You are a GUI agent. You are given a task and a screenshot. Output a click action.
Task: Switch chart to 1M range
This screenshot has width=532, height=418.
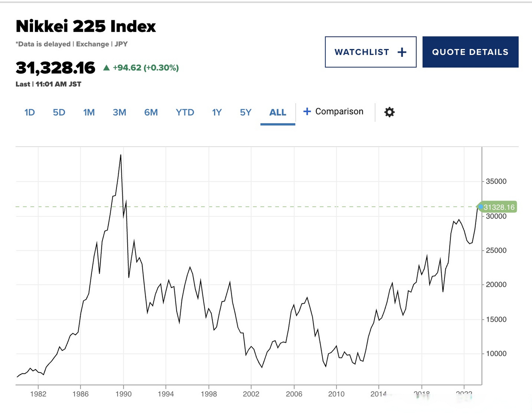(x=89, y=112)
